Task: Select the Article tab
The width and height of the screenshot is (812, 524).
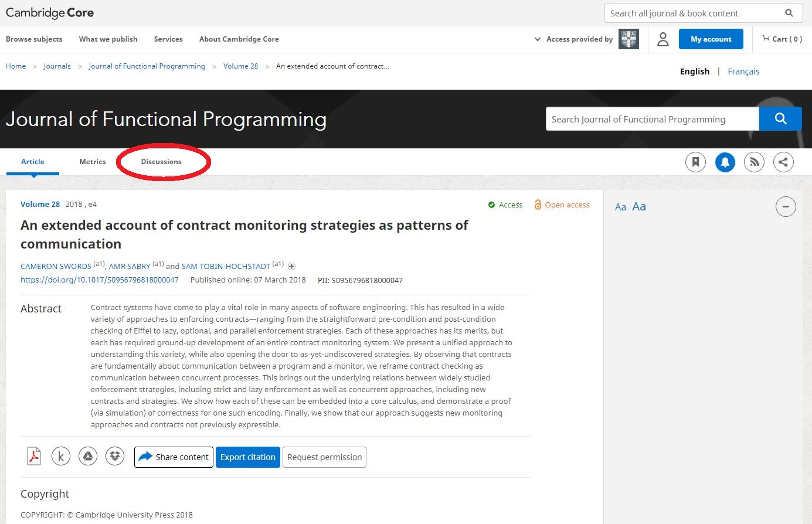Action: click(x=33, y=162)
